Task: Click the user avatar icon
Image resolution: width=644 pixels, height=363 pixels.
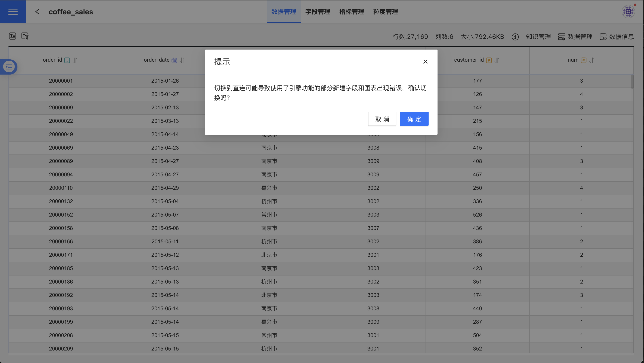Action: [x=628, y=11]
